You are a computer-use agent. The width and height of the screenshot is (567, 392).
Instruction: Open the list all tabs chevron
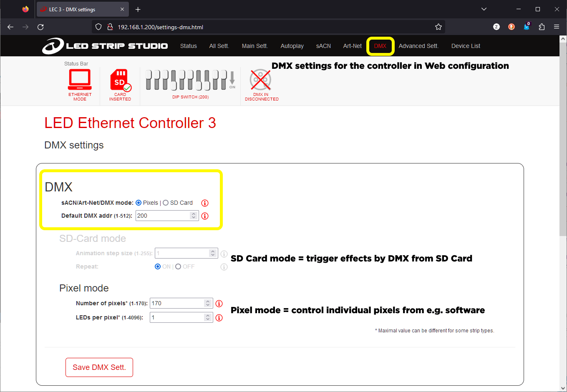484,9
